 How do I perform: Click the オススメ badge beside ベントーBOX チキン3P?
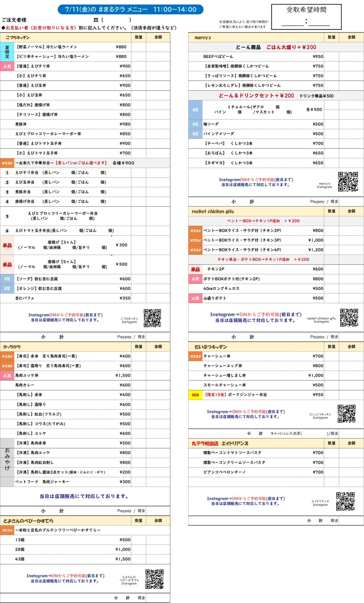(x=195, y=240)
